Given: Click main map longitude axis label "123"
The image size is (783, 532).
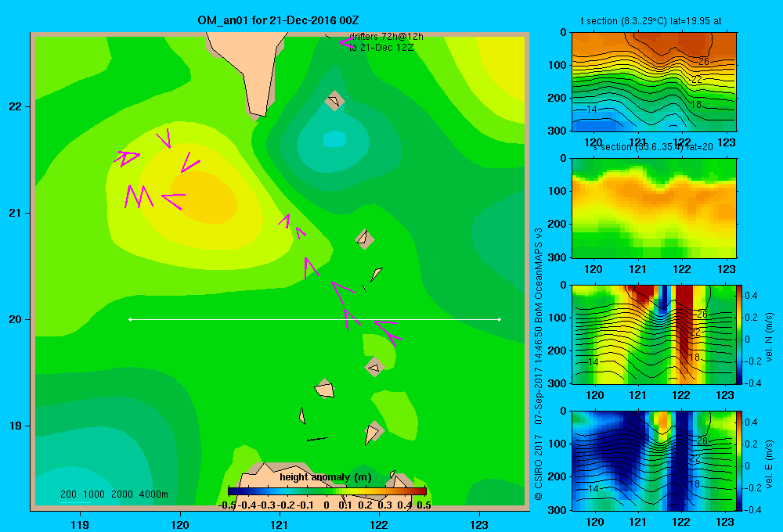Looking at the screenshot, I should [479, 524].
